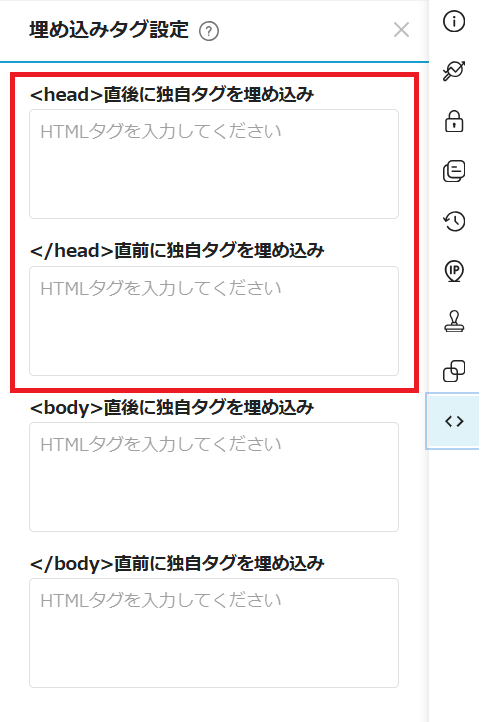Click the help question mark beside 埋め込みタグ設定
485x722 pixels.
(x=209, y=31)
